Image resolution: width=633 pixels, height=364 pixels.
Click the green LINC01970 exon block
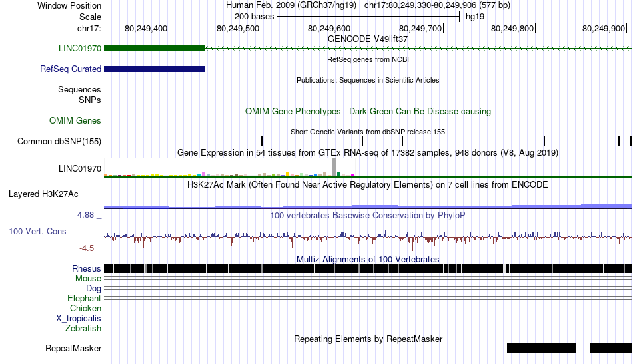pyautogui.click(x=154, y=49)
